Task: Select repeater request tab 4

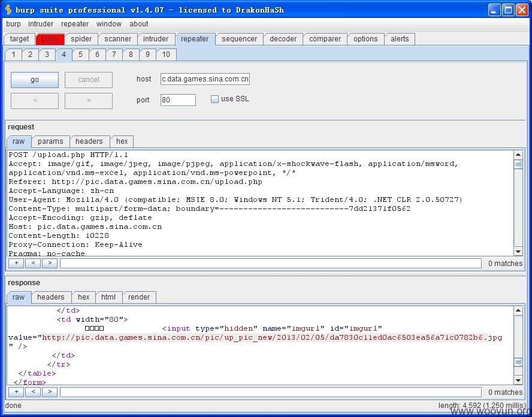Action: click(64, 55)
